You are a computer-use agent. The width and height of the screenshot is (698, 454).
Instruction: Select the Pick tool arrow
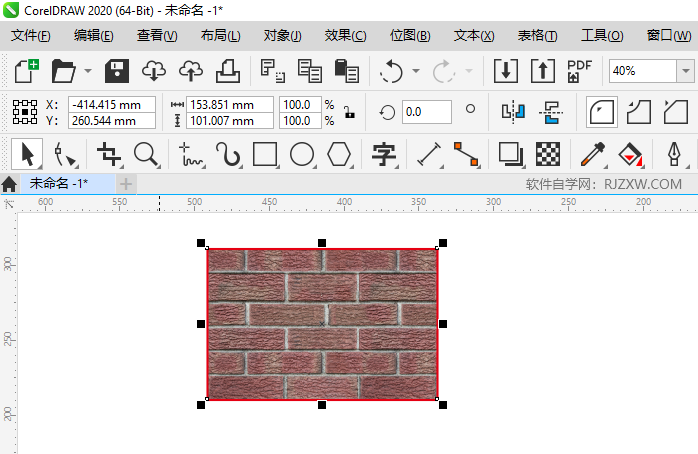[27, 154]
